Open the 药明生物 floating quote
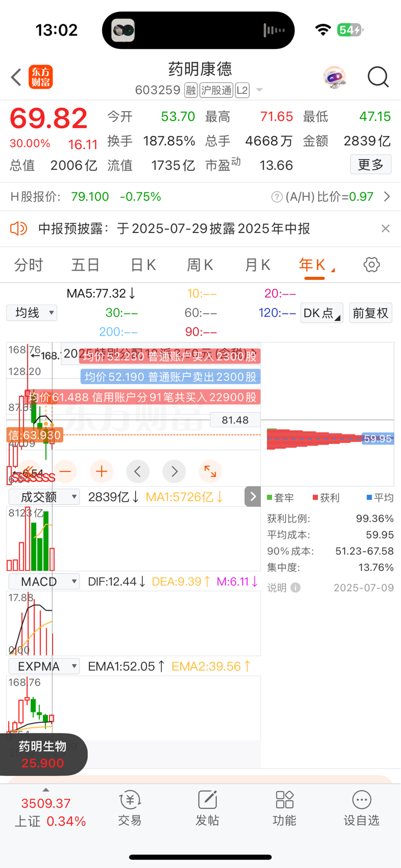401x868 pixels. coord(43,754)
